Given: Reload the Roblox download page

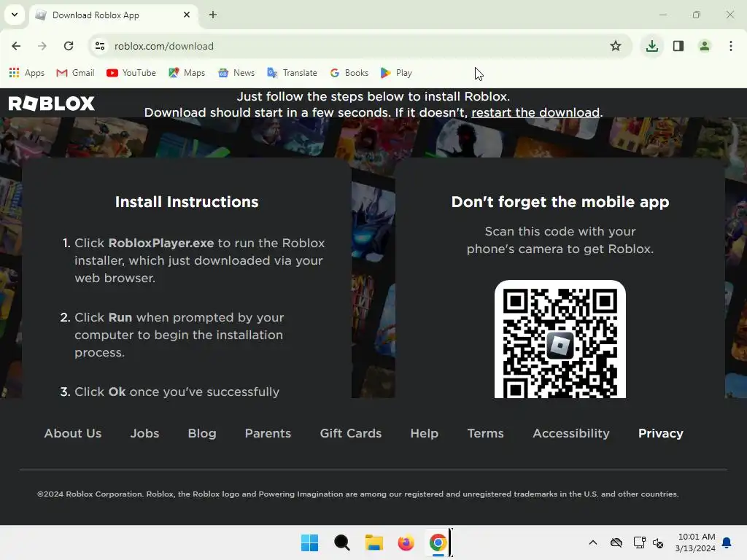Looking at the screenshot, I should tap(69, 46).
